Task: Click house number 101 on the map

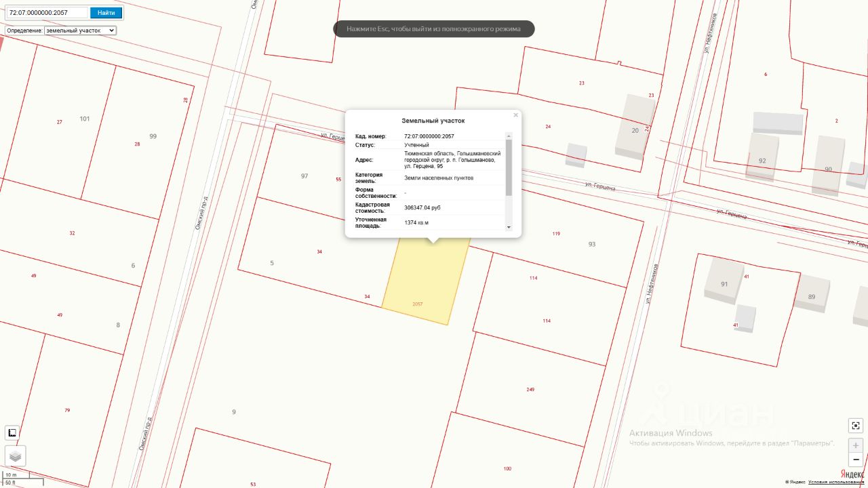Action: pos(85,119)
